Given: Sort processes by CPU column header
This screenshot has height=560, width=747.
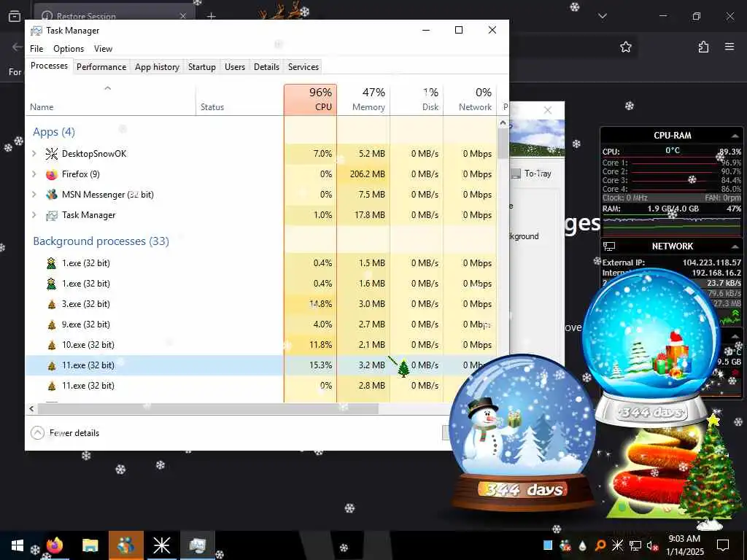Looking at the screenshot, I should pyautogui.click(x=310, y=99).
